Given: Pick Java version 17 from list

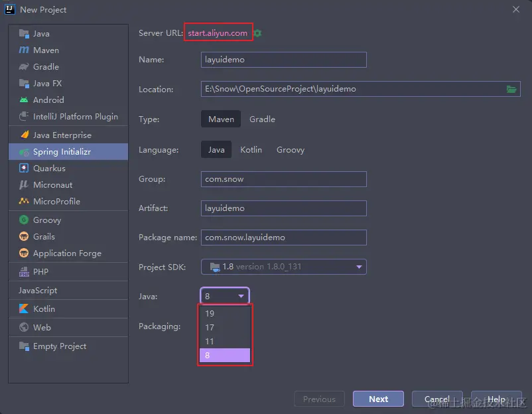Looking at the screenshot, I should tap(225, 328).
